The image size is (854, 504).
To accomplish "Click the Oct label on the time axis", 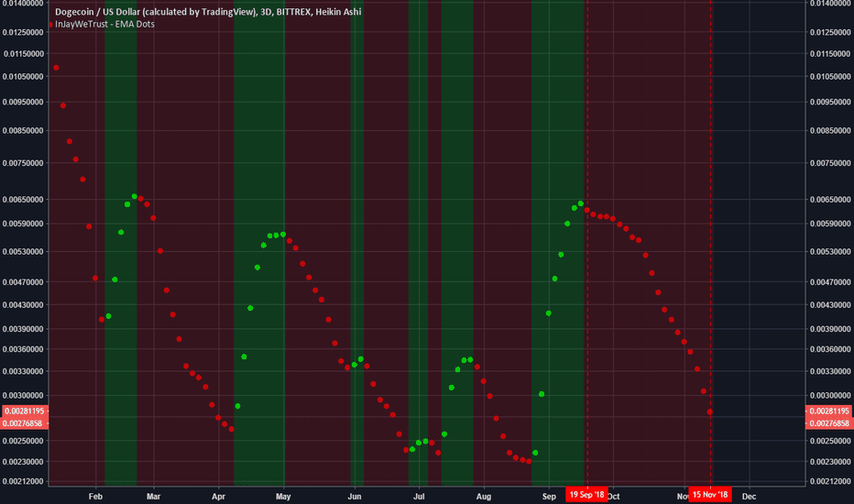I will pyautogui.click(x=614, y=497).
